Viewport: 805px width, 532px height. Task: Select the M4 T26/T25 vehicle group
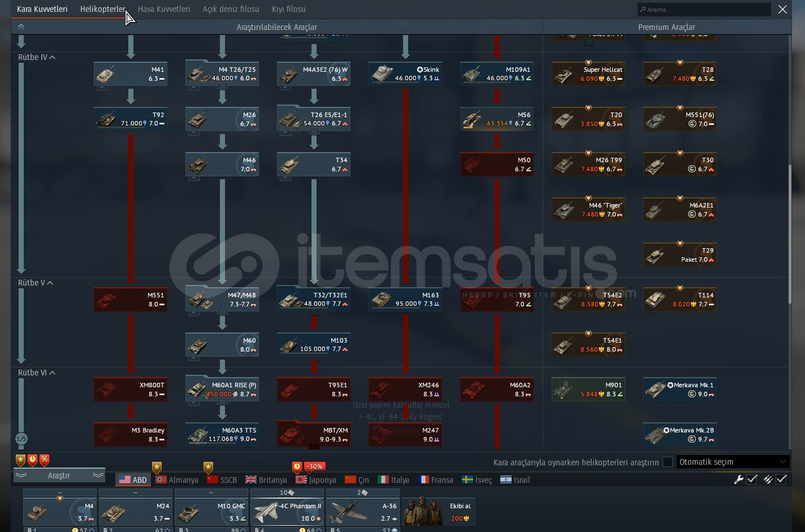tap(222, 74)
